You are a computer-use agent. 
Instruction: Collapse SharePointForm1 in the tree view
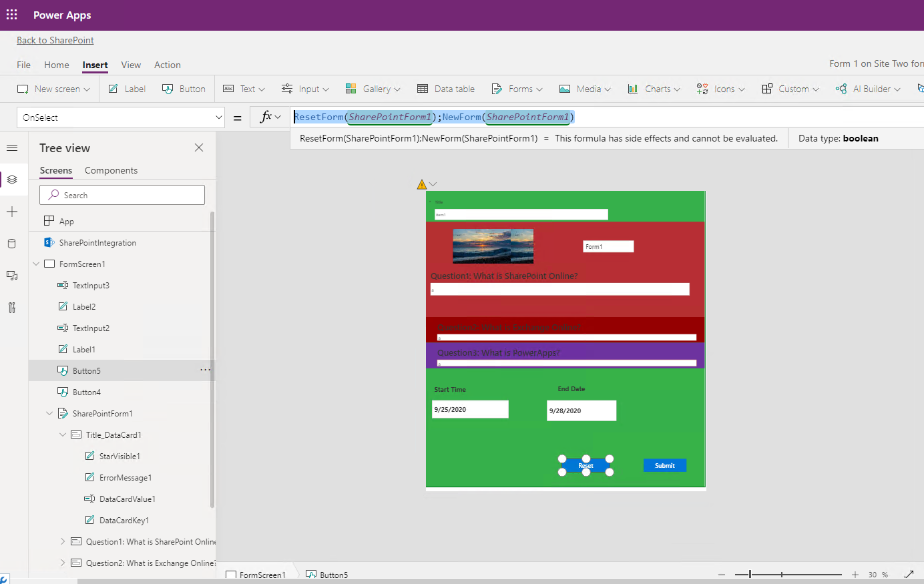[x=49, y=413]
